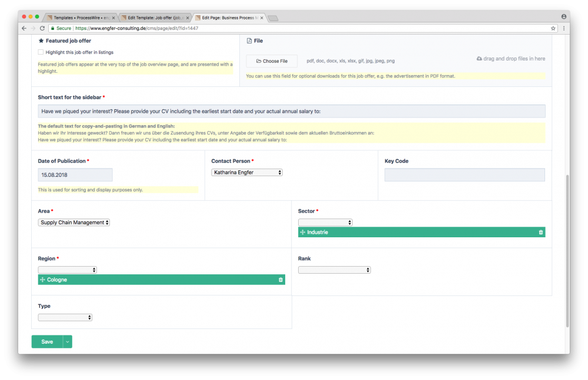
Task: Open the Type dropdown
Action: (65, 318)
